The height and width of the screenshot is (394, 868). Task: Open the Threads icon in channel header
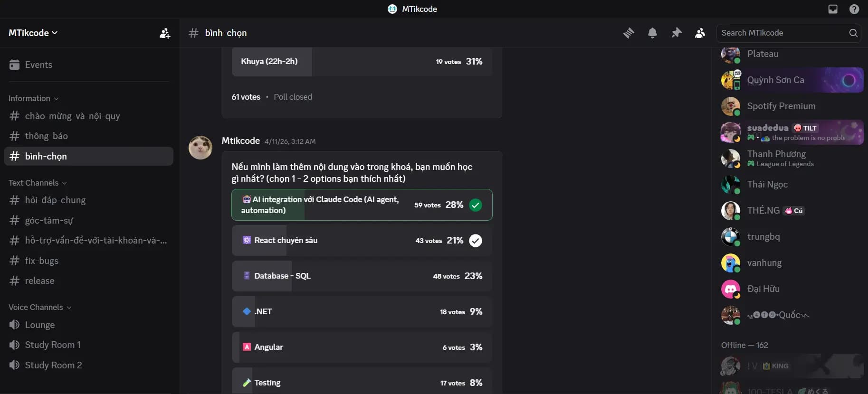(x=629, y=33)
